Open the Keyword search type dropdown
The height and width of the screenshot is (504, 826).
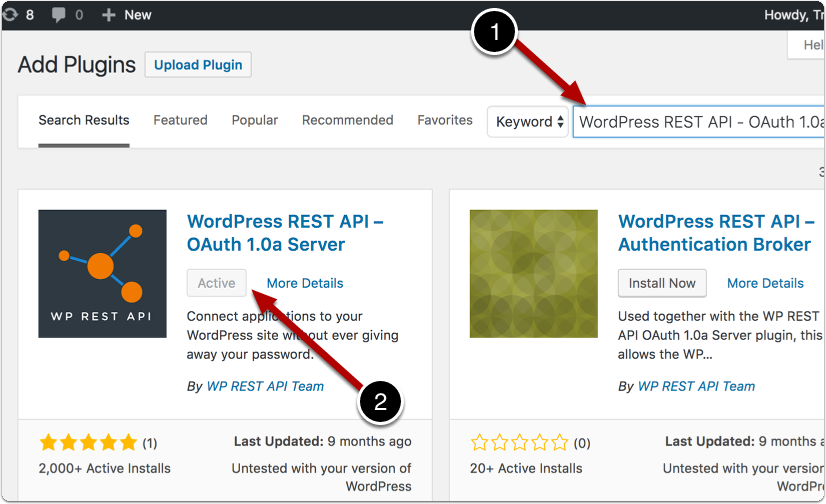(x=528, y=122)
